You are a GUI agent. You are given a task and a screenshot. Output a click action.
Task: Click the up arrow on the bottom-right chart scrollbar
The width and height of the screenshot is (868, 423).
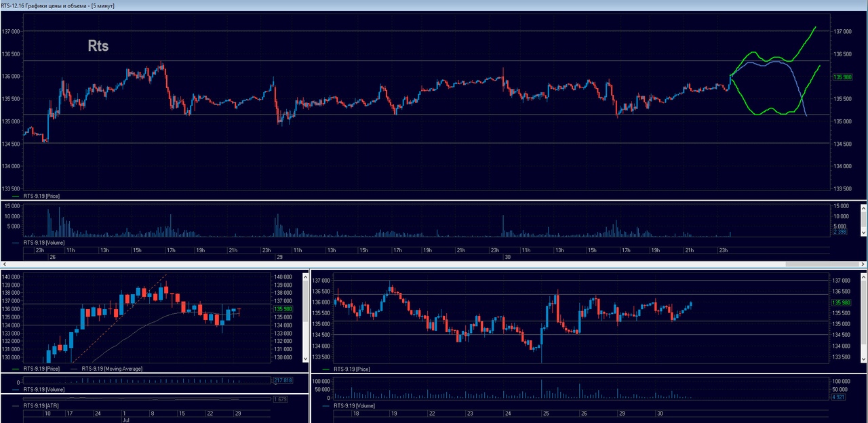864,275
